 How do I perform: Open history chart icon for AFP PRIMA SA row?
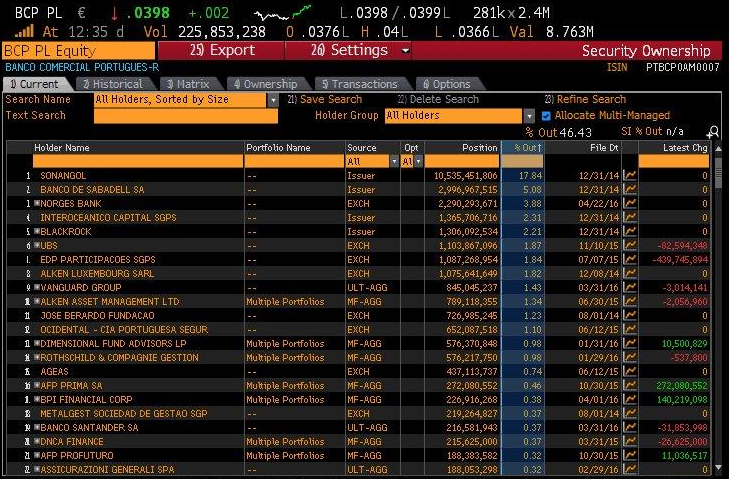pos(630,385)
